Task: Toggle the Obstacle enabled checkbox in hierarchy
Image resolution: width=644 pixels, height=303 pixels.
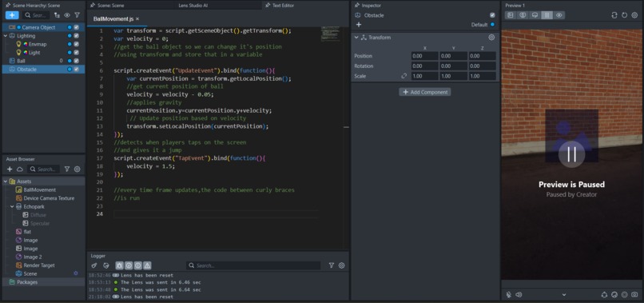Action: [77, 69]
